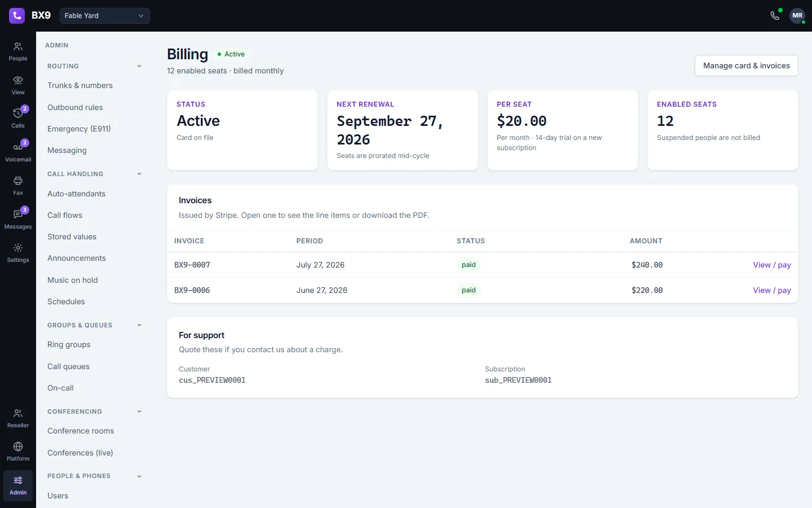Open Conferences (live) page
Screen dimensions: 812x508
[x=80, y=453]
